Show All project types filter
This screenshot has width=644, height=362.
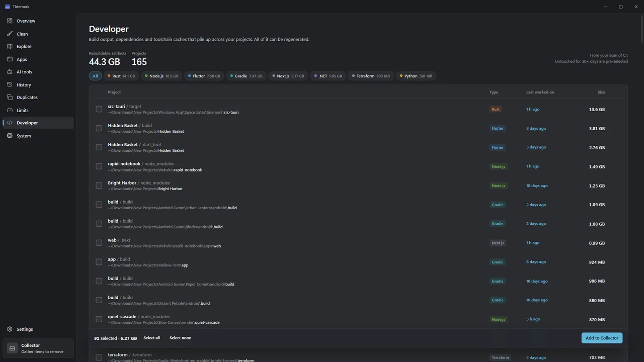coord(95,76)
